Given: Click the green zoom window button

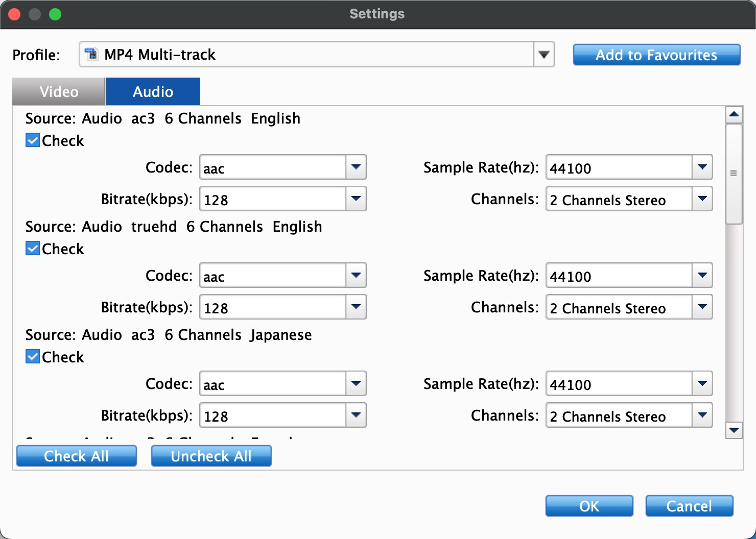Looking at the screenshot, I should [x=55, y=14].
